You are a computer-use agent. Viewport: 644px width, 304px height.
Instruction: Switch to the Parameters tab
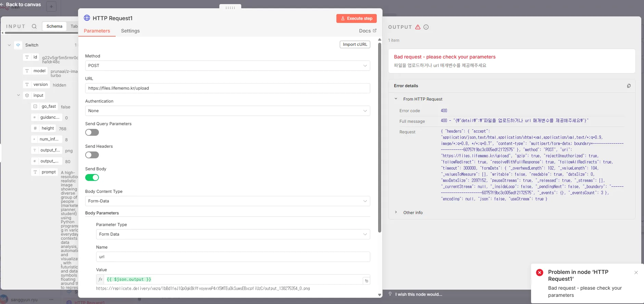click(x=97, y=31)
